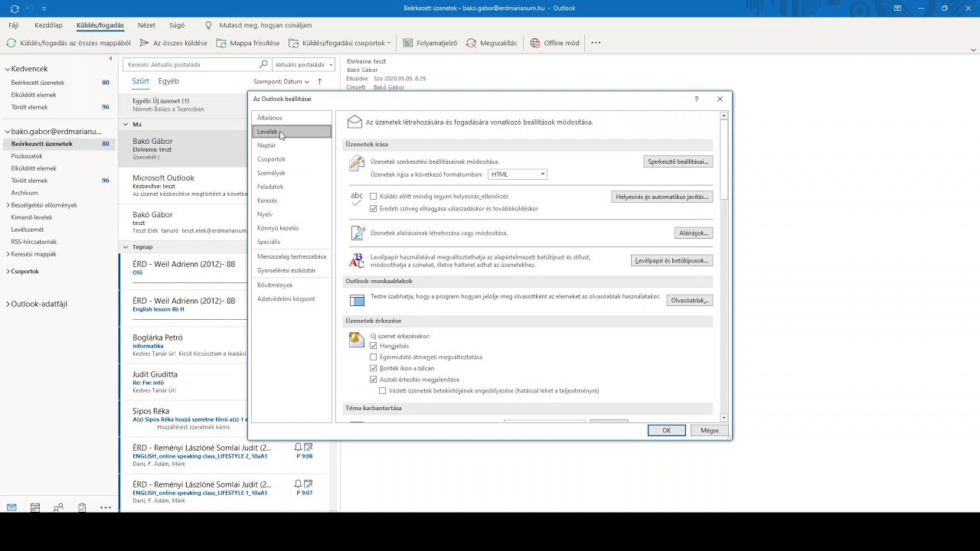Select Menüszalag testreszabása category
The image size is (980, 551).
[292, 256]
